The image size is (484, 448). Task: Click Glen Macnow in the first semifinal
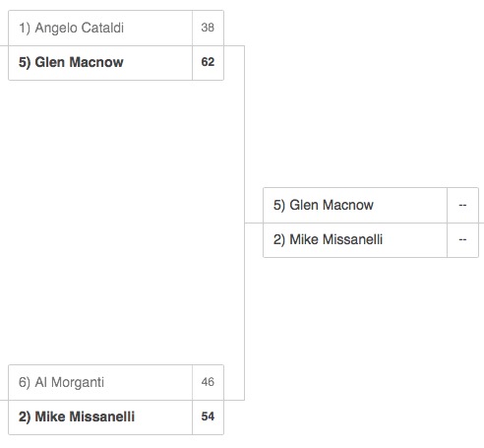click(100, 63)
